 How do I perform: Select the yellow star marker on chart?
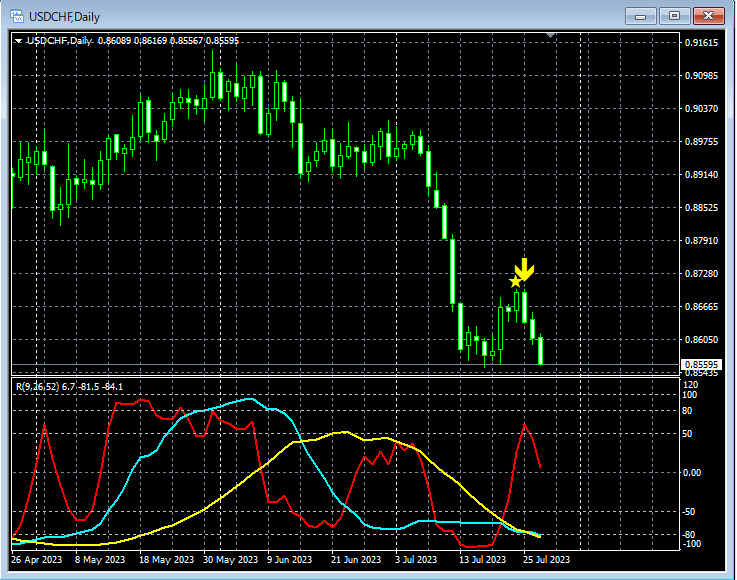(515, 282)
